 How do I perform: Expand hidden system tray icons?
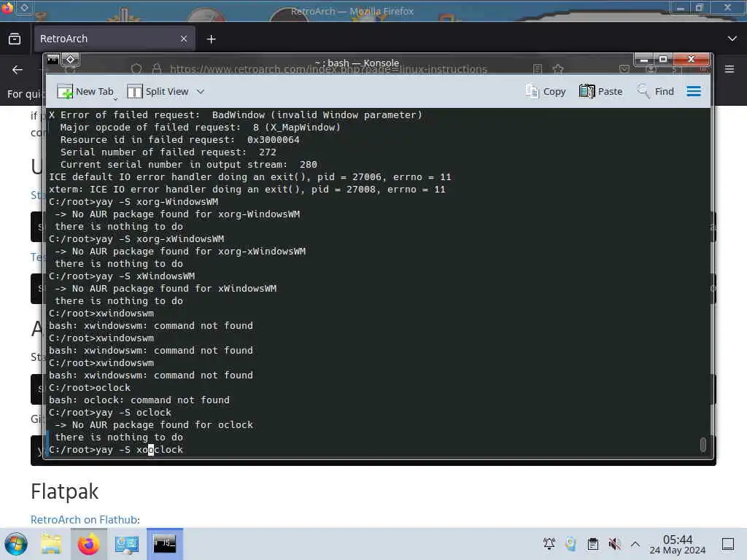click(x=635, y=544)
